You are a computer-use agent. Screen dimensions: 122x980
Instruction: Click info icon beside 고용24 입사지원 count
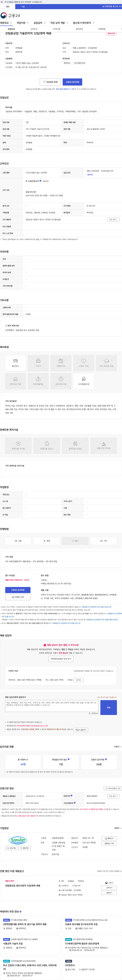coord(106,759)
